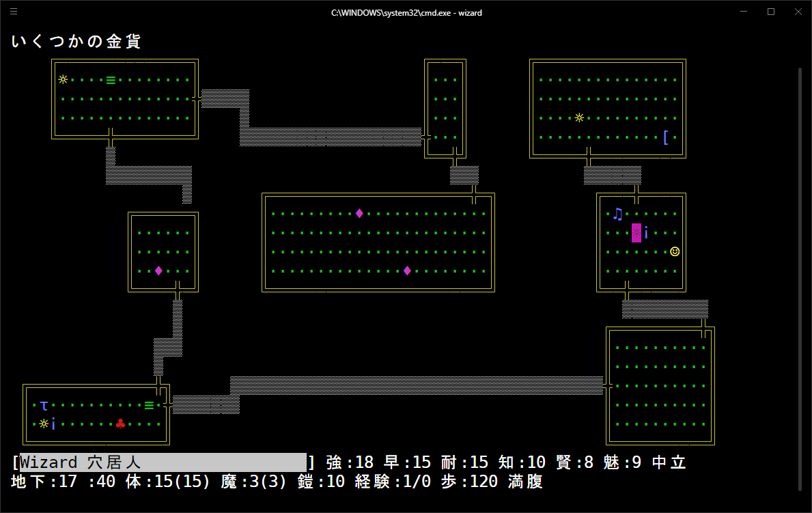Minimize the cmd.exe window
The image size is (812, 513).
(744, 12)
